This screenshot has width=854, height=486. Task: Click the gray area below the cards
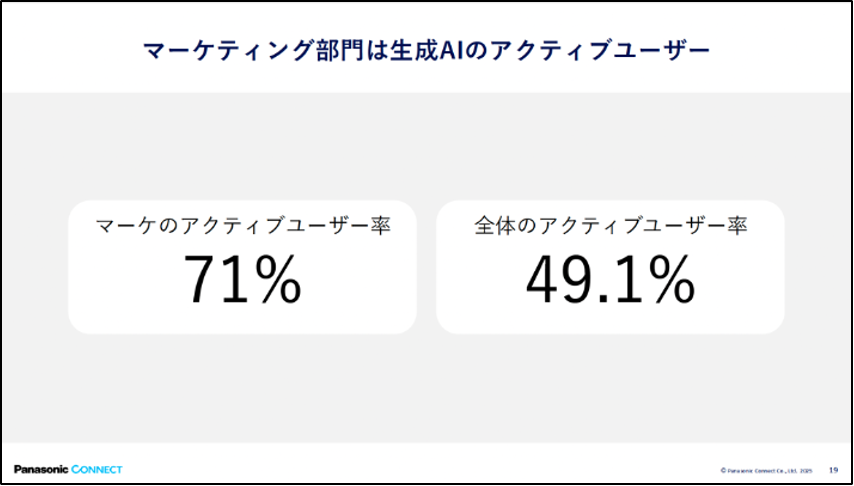426,387
